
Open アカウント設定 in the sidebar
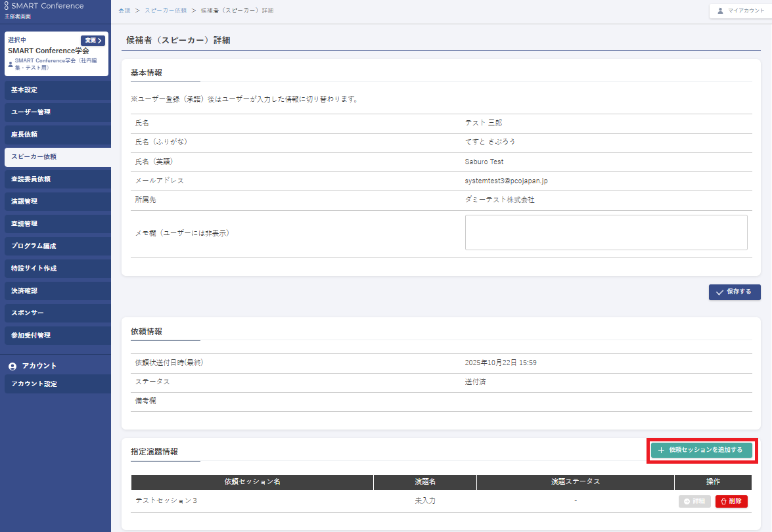56,384
